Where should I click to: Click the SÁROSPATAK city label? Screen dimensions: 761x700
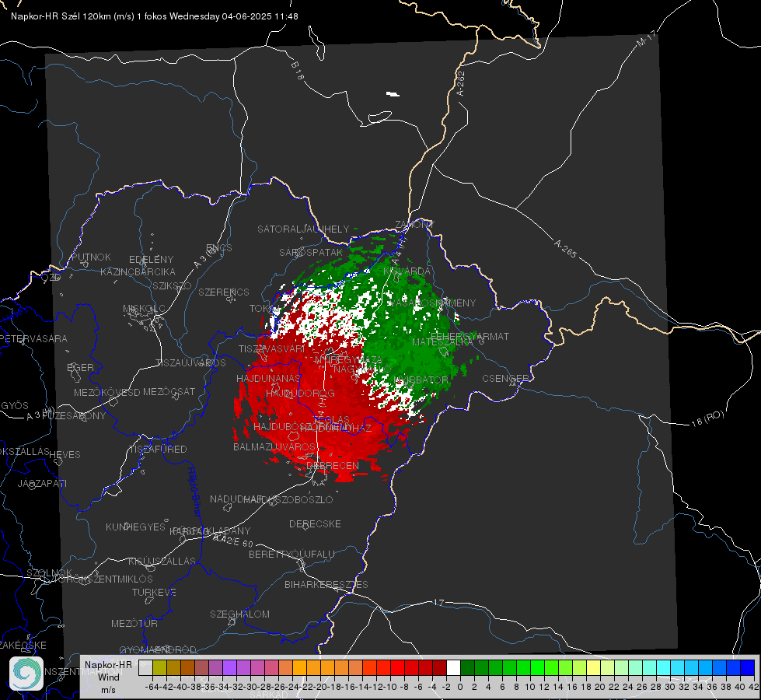coord(311,252)
